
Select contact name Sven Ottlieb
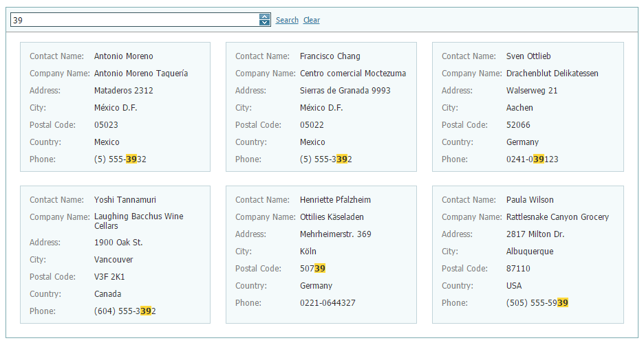pyautogui.click(x=528, y=56)
